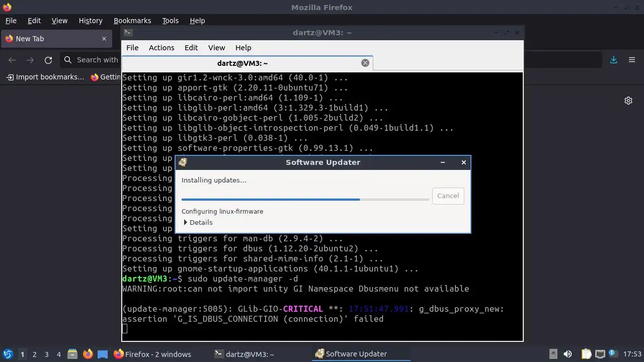644x362 pixels.
Task: Click the terminal window title icon
Action: 128,33
